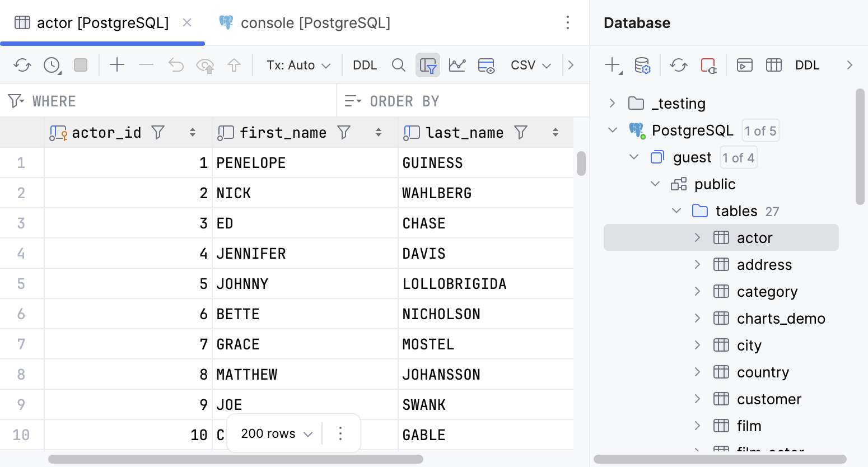This screenshot has height=467, width=868.
Task: View DDL for the actor table
Action: point(808,65)
